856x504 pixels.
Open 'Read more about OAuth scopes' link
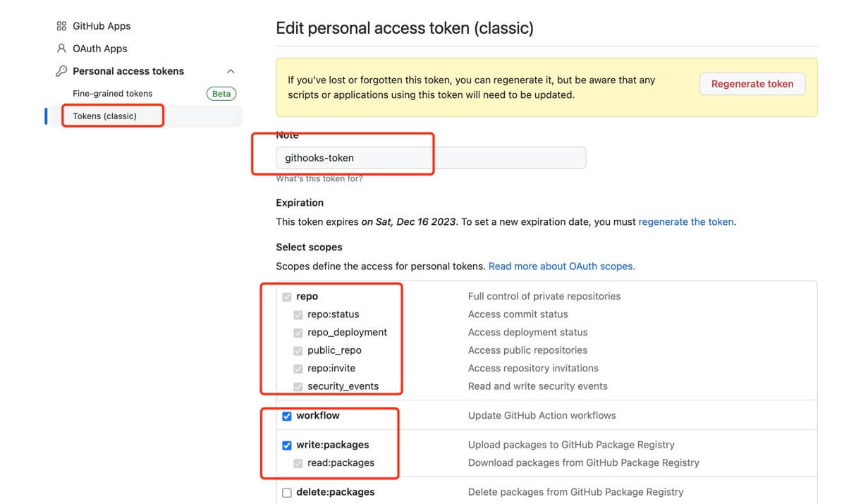tap(561, 266)
